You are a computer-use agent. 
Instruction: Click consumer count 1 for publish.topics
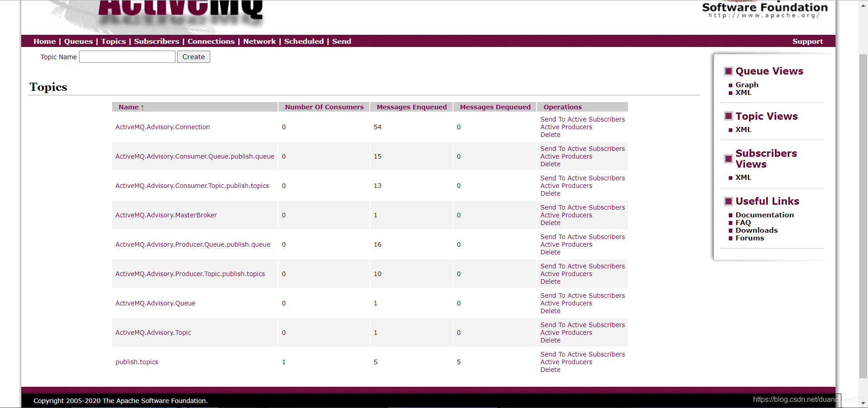283,362
